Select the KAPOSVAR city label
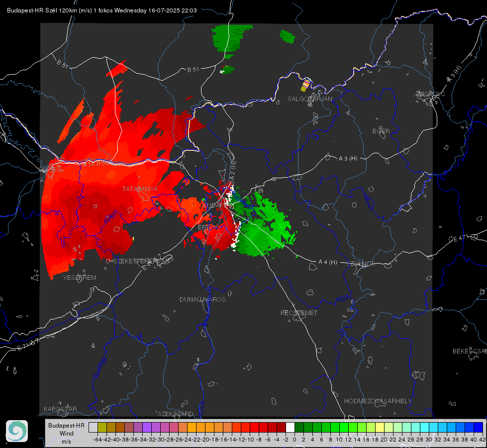Image resolution: width=487 pixels, height=448 pixels. pyautogui.click(x=60, y=409)
